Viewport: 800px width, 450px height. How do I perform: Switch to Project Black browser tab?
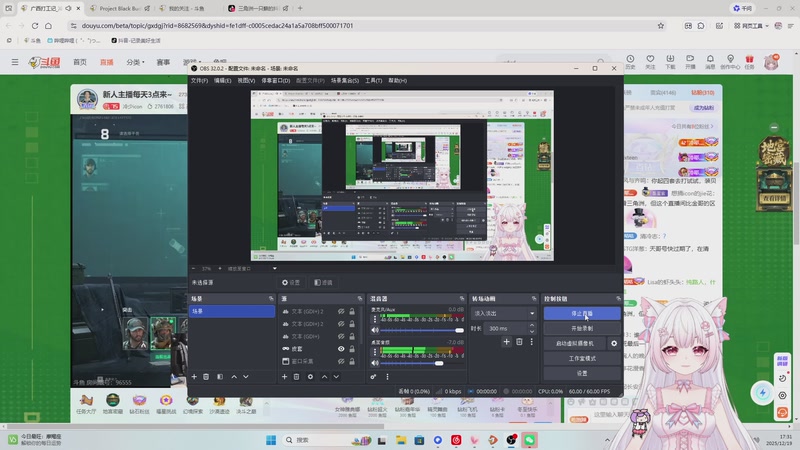pyautogui.click(x=119, y=8)
